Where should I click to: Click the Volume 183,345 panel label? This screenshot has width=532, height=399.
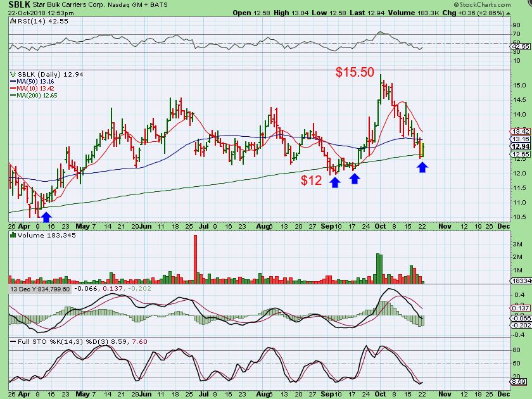(x=47, y=235)
